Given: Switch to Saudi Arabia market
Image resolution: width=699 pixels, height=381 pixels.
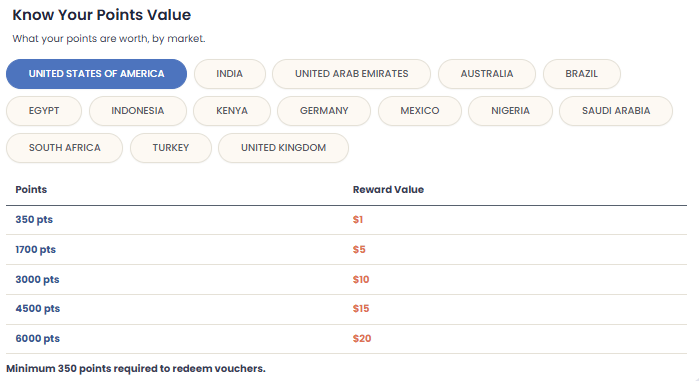Looking at the screenshot, I should 616,111.
